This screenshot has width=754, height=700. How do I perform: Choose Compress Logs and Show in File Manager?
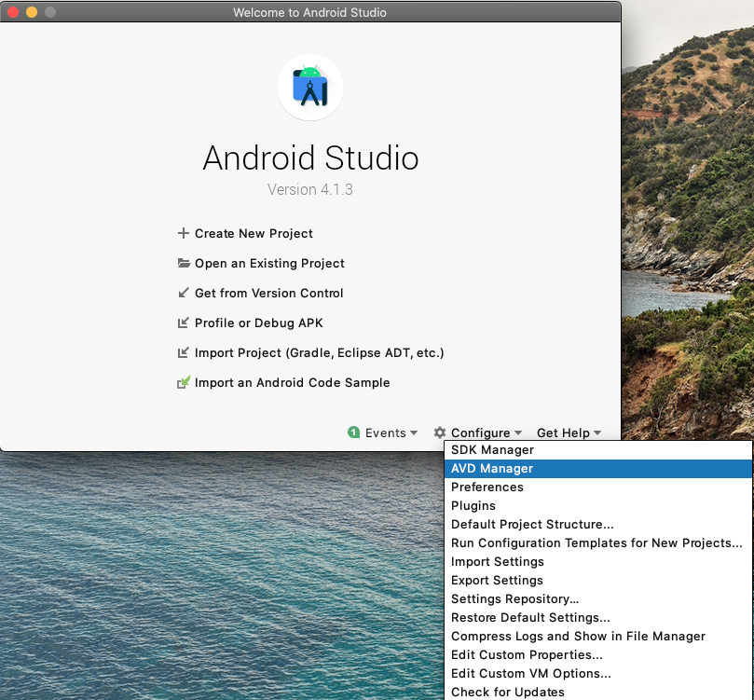click(598, 636)
